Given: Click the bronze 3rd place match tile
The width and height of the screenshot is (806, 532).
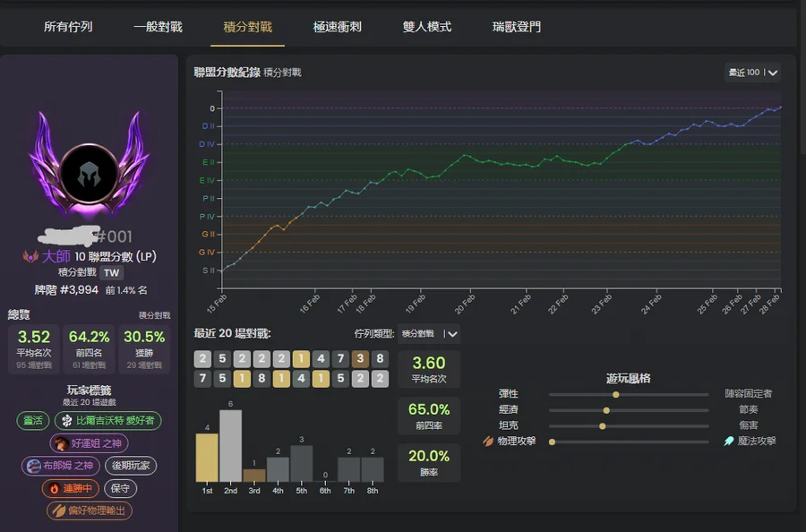Looking at the screenshot, I should click(359, 359).
